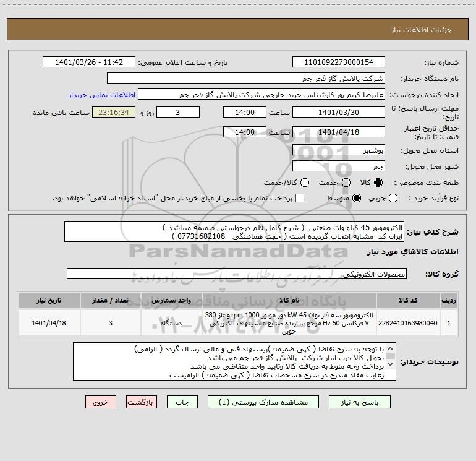Viewport: 476px width, 461px height.
Task: Click the delivery province field بوشهر
Action: tap(339, 150)
